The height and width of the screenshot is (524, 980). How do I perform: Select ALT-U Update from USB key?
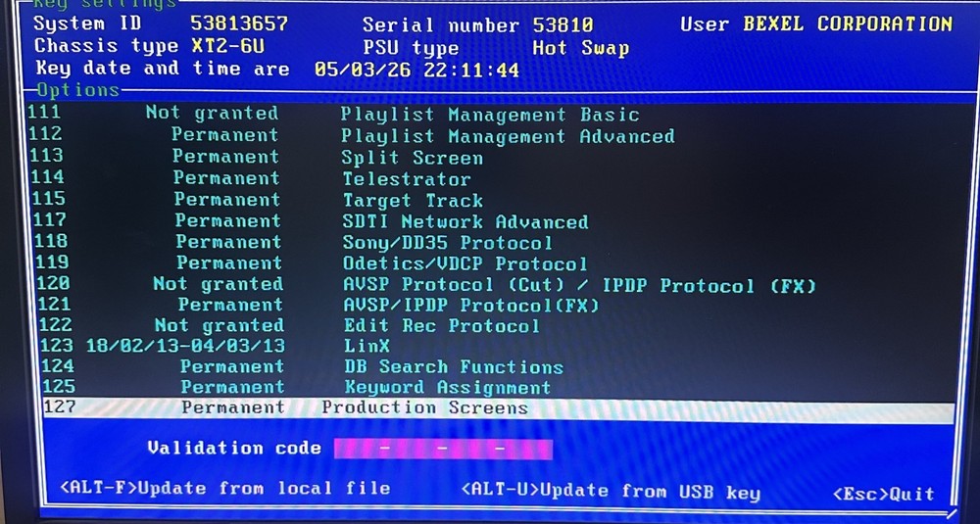tap(611, 491)
